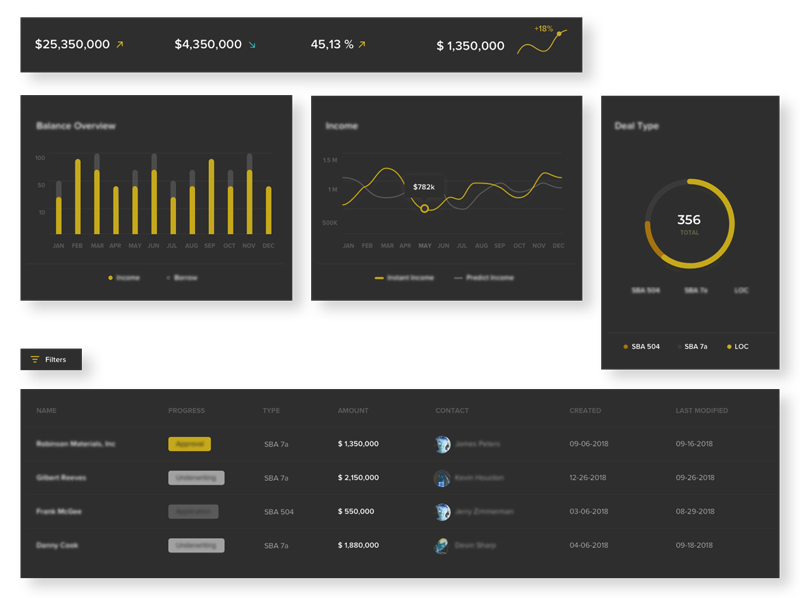Click the up arrow beside $25,350,000
The width and height of the screenshot is (800, 598).
point(120,44)
